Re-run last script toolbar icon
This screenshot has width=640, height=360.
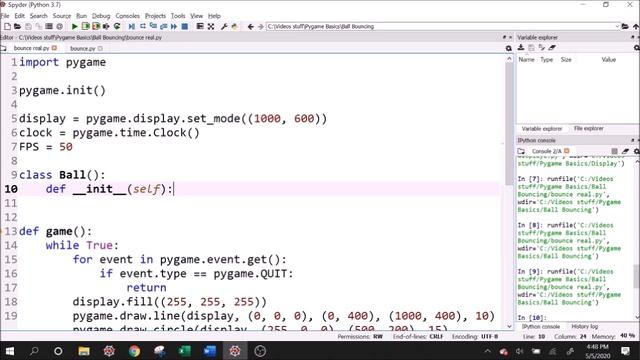tap(117, 27)
